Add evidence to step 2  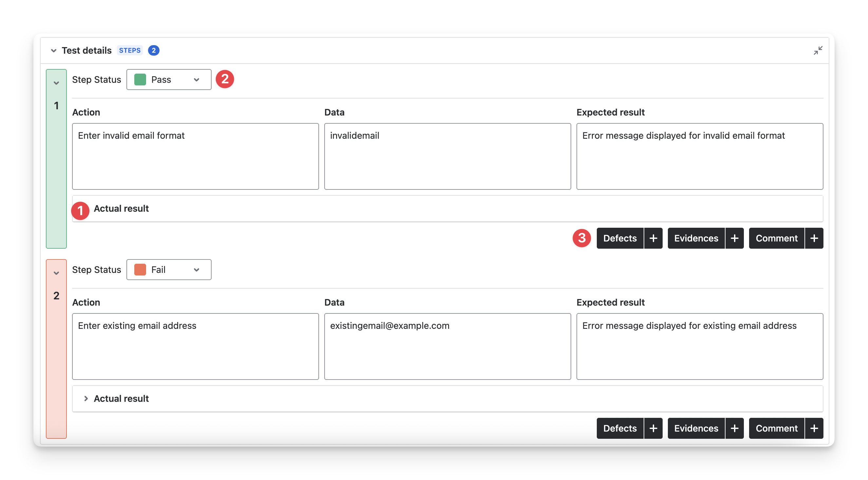tap(734, 428)
